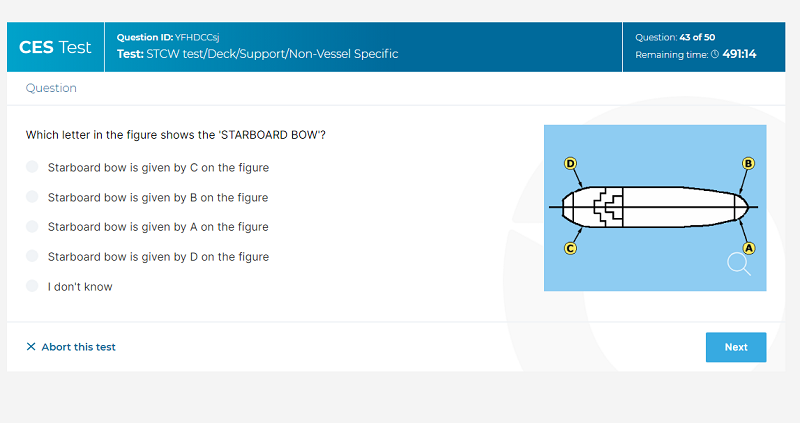
Task: Select radio for Starboard bow given by A
Action: [x=32, y=226]
